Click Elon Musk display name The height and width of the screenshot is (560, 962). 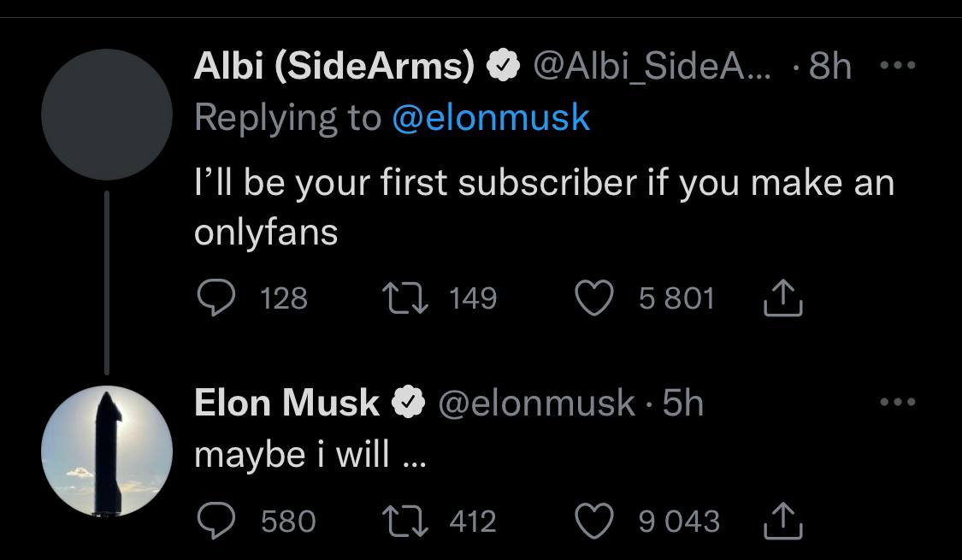(286, 402)
